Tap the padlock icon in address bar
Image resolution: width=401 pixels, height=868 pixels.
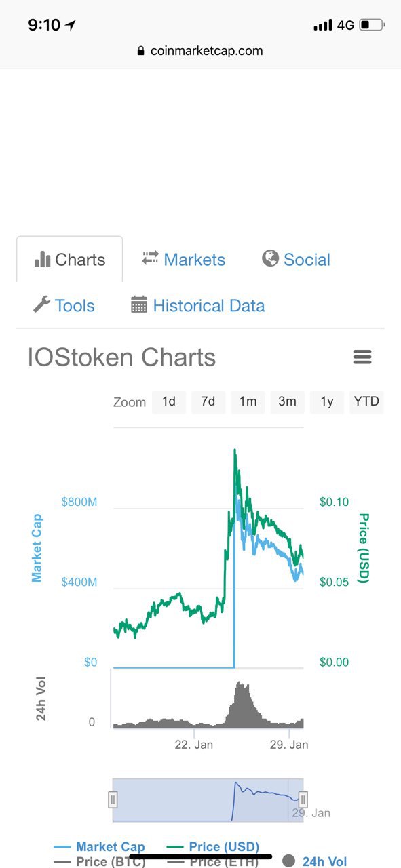click(x=141, y=51)
